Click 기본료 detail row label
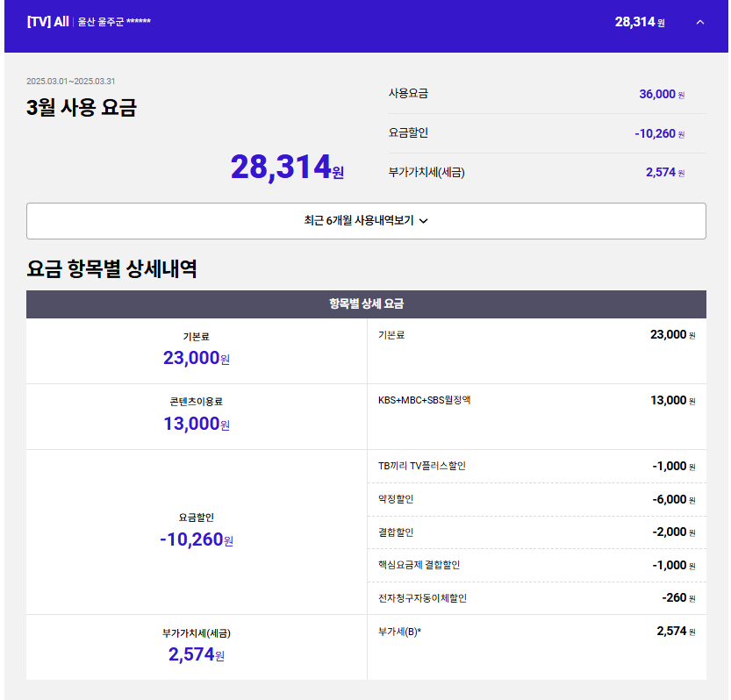The width and height of the screenshot is (731, 700). point(391,335)
